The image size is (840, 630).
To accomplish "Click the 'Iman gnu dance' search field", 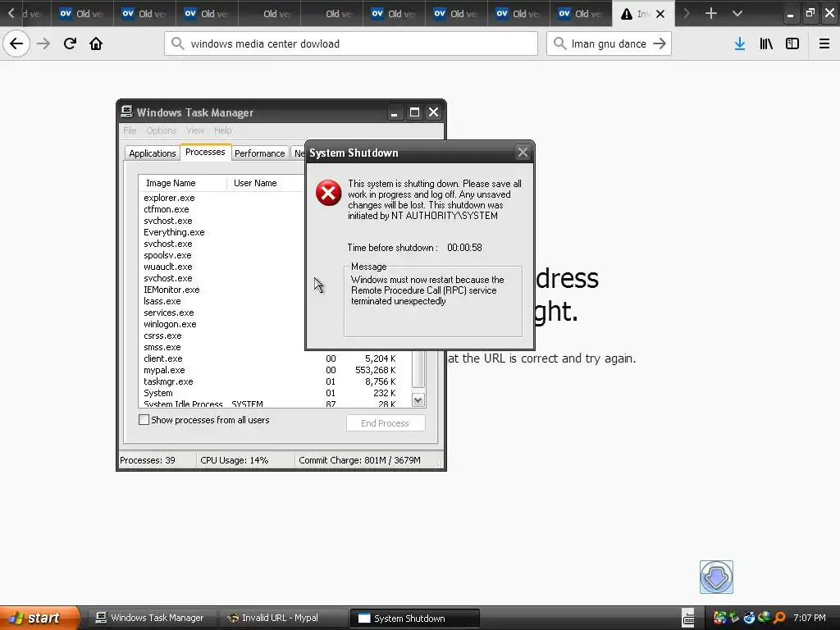I will click(x=609, y=44).
